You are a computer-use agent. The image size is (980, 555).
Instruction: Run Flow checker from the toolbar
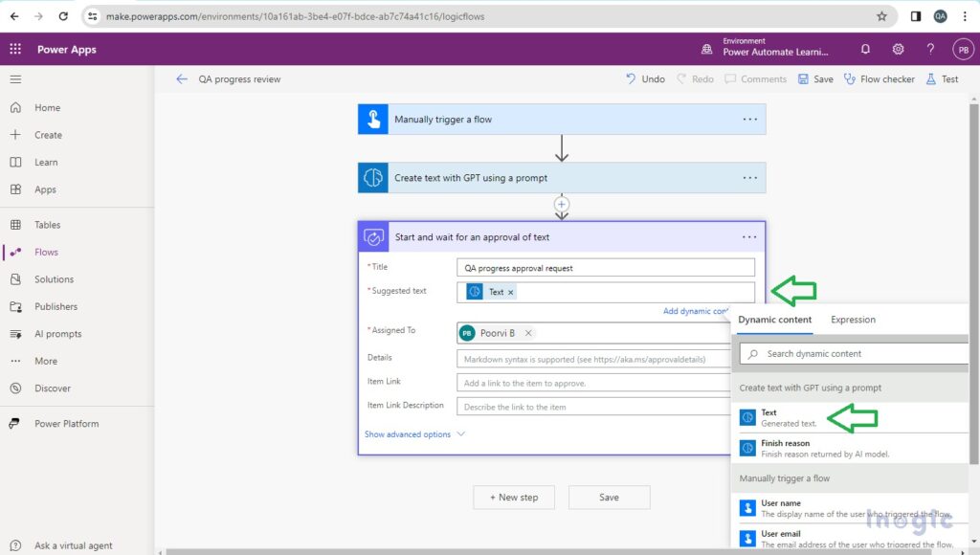879,79
